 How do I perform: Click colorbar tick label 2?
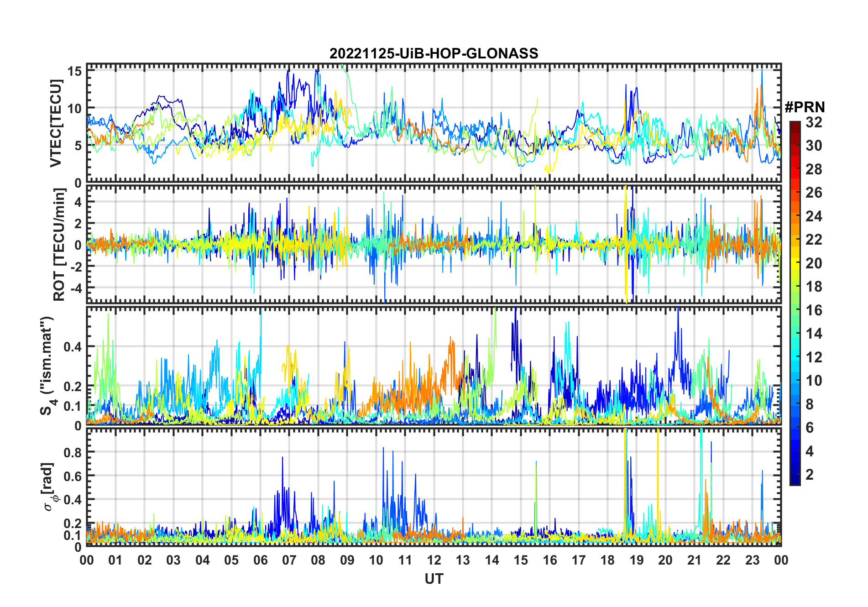pyautogui.click(x=810, y=475)
